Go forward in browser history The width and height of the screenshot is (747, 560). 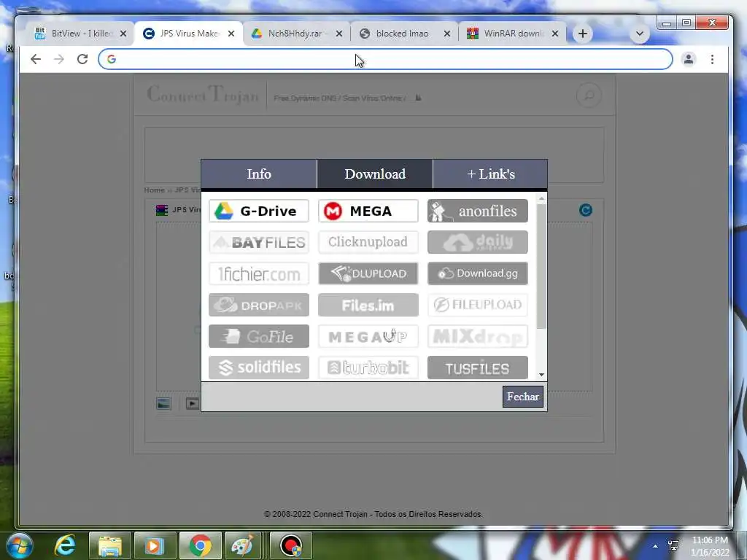[59, 59]
